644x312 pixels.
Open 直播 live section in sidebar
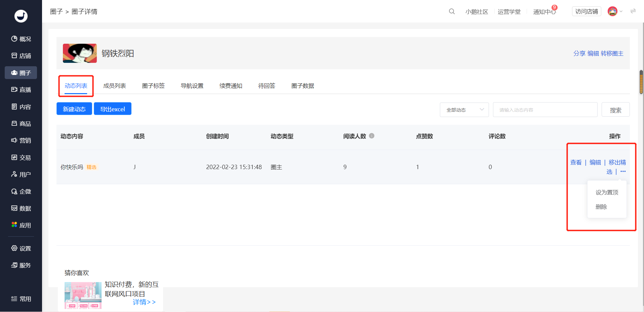point(21,90)
